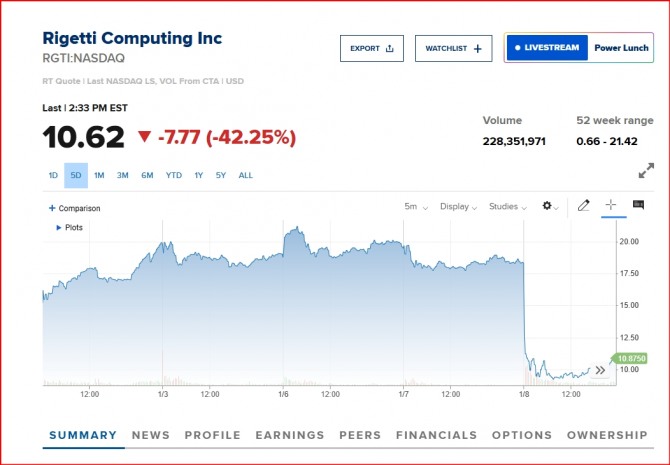Add a comparison symbol
Viewport: 670px width, 465px height.
tap(75, 208)
